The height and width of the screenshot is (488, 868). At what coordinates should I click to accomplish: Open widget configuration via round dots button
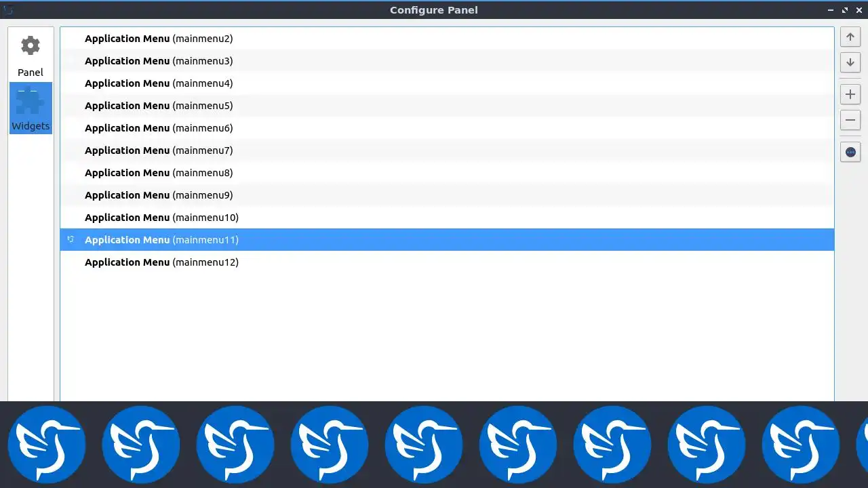click(850, 152)
